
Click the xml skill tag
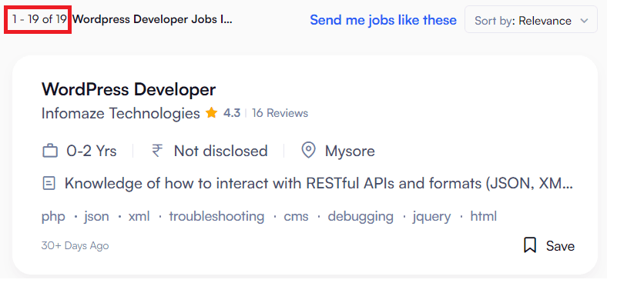point(139,216)
